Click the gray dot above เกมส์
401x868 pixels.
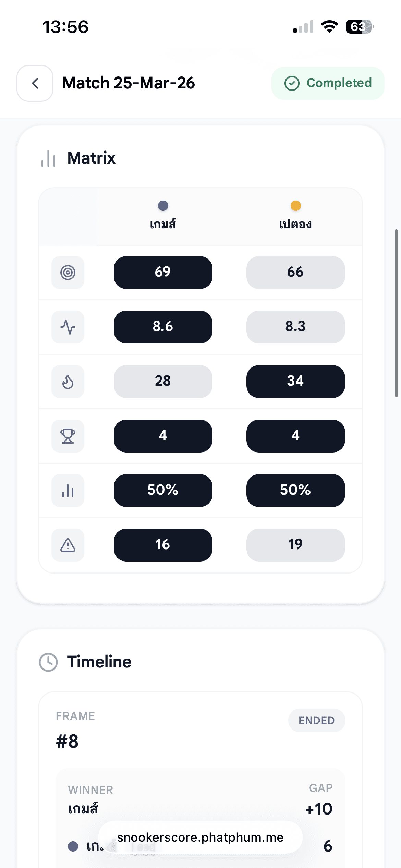click(163, 206)
